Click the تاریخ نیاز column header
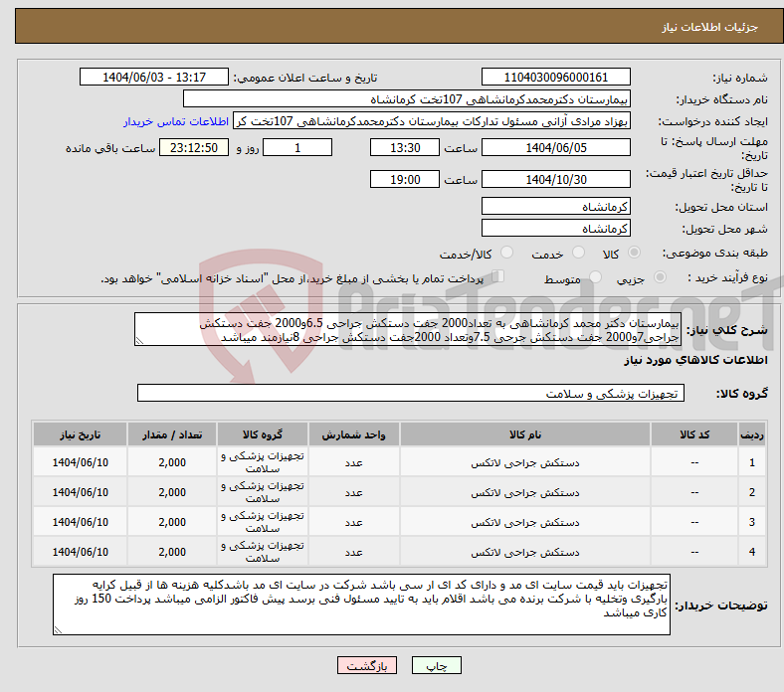Image resolution: width=784 pixels, height=692 pixels. coord(81,434)
